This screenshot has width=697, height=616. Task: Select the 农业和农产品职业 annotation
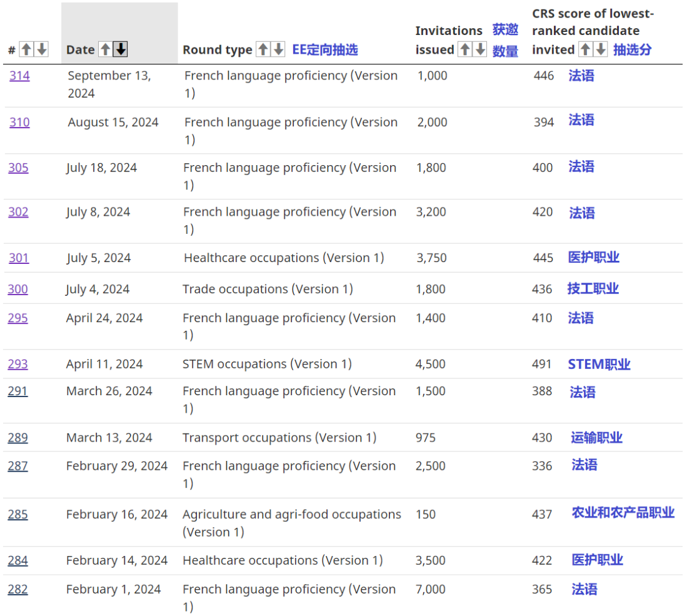(x=623, y=513)
